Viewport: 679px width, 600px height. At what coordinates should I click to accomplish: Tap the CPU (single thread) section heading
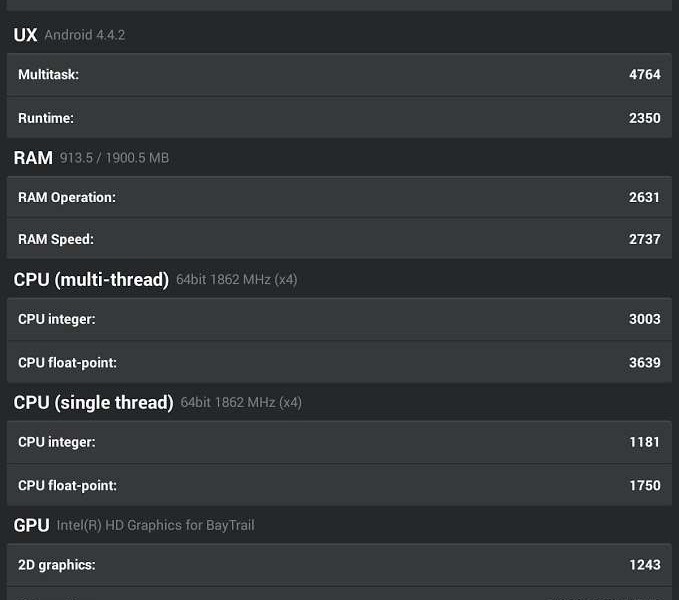93,402
